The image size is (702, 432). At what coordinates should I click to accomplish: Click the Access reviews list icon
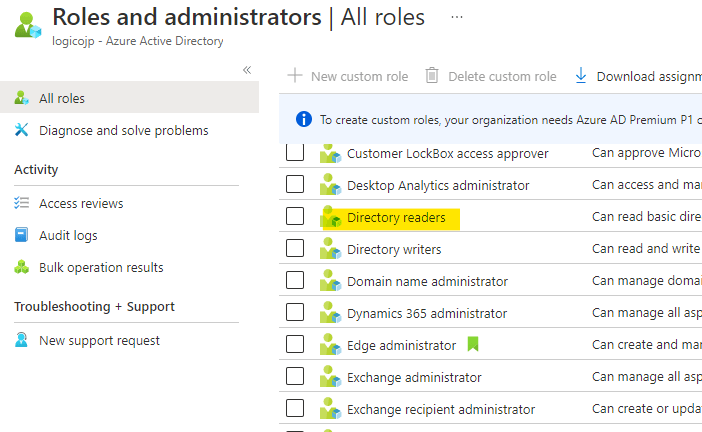[x=22, y=203]
